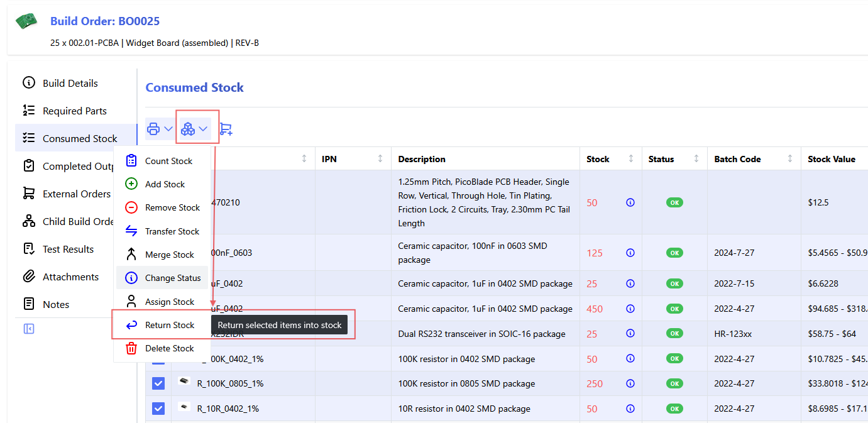Screen dimensions: 868x423
Task: Open the print actions printer icon
Action: point(153,129)
